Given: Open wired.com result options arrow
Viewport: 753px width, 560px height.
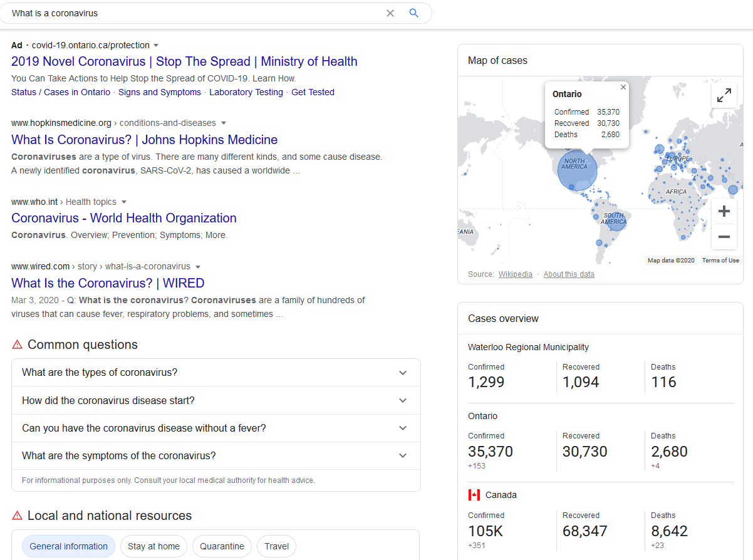Looking at the screenshot, I should pos(198,266).
